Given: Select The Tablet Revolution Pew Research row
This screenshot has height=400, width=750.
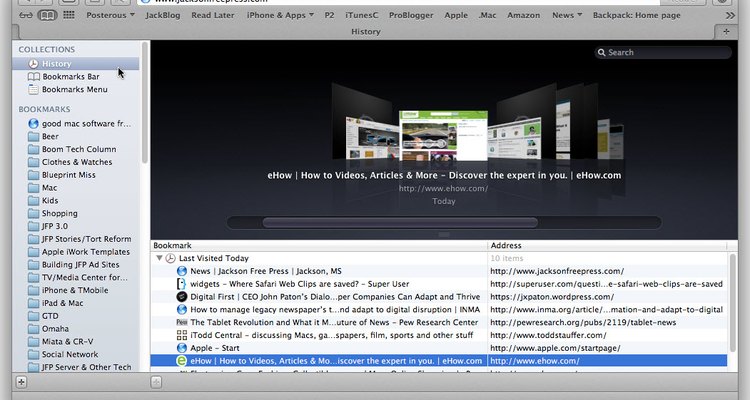Looking at the screenshot, I should pyautogui.click(x=439, y=322).
